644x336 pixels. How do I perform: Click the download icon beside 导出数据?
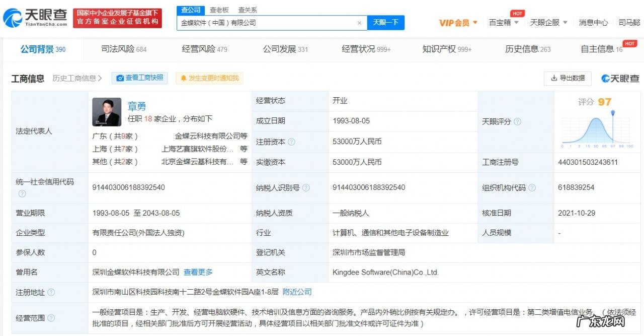[x=553, y=79]
